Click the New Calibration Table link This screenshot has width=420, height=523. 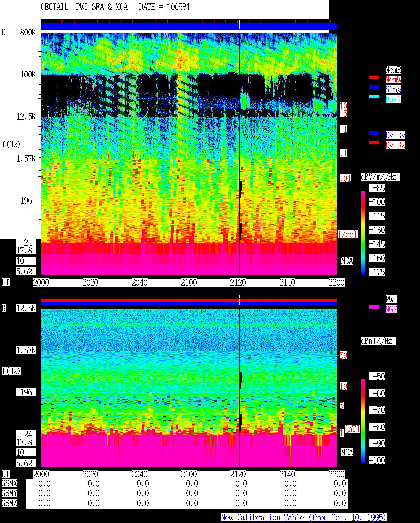(x=304, y=517)
